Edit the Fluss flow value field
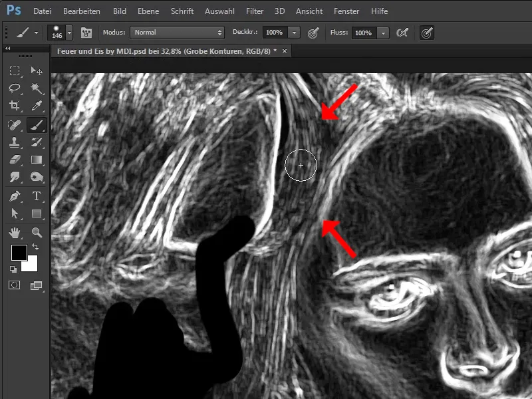Viewport: 532px width, 399px height. click(364, 33)
